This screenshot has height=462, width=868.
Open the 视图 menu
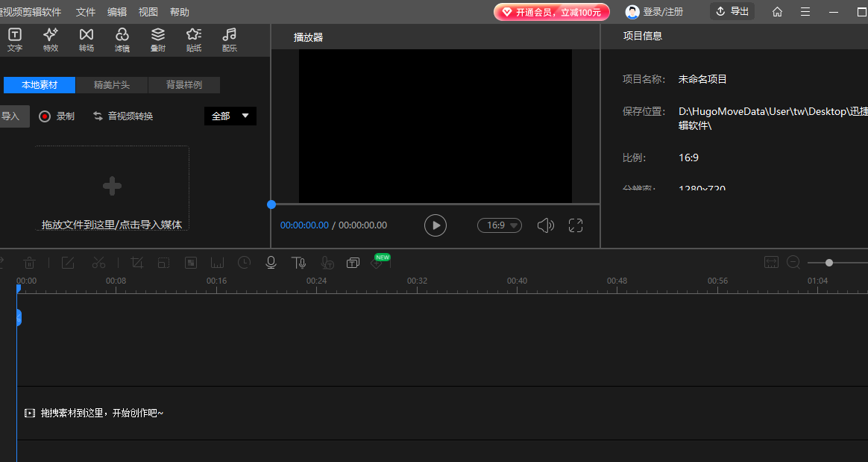[148, 12]
